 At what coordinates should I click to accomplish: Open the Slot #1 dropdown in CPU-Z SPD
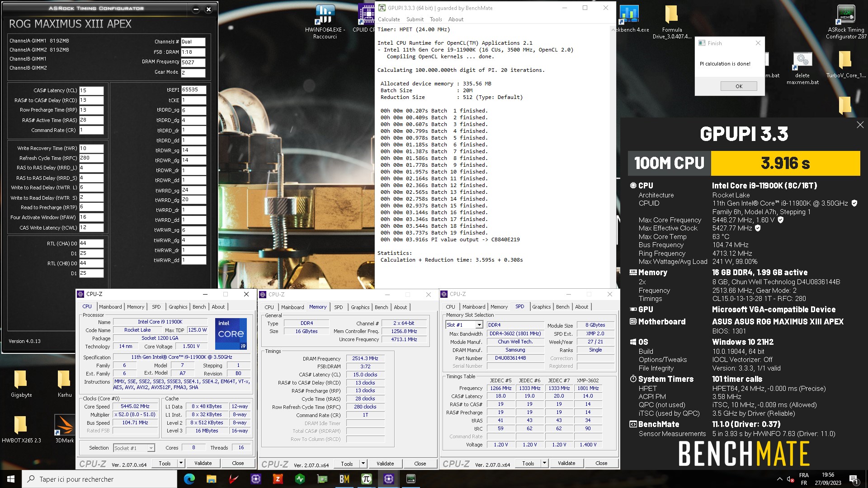464,325
